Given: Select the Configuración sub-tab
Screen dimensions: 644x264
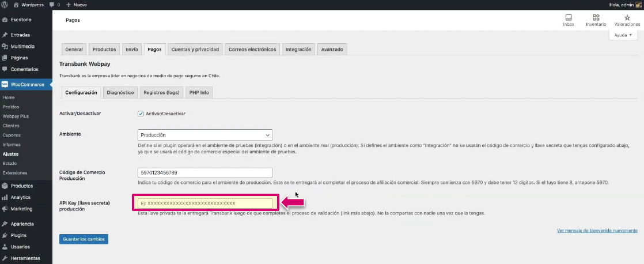Looking at the screenshot, I should pyautogui.click(x=81, y=93).
